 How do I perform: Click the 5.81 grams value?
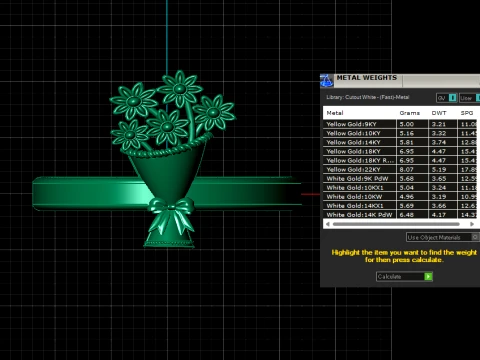(407, 142)
